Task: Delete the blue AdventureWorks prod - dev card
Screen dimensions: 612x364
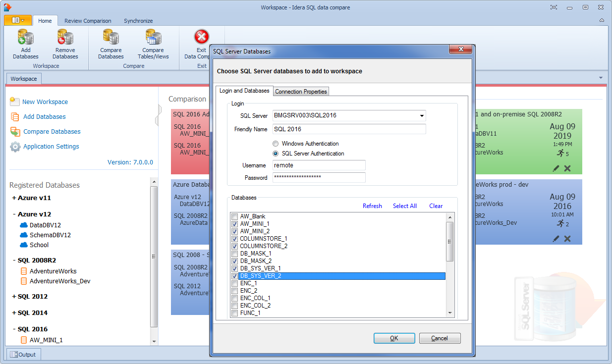Action: coord(567,239)
